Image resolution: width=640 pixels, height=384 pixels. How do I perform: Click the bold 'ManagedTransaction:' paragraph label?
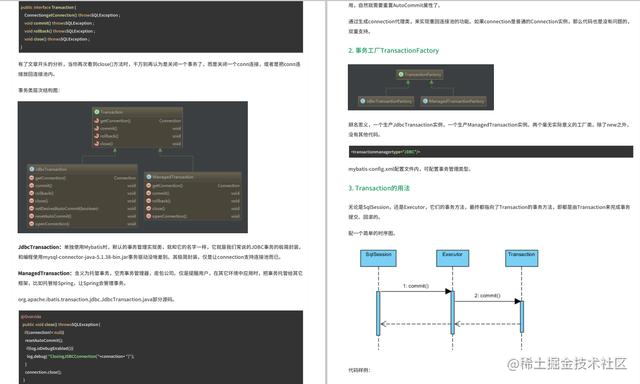(x=45, y=273)
